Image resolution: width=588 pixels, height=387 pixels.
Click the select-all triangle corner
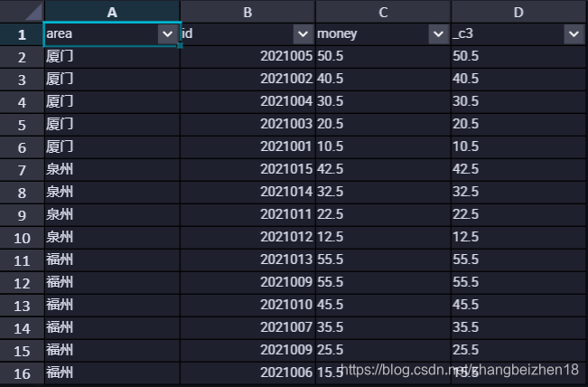33,12
